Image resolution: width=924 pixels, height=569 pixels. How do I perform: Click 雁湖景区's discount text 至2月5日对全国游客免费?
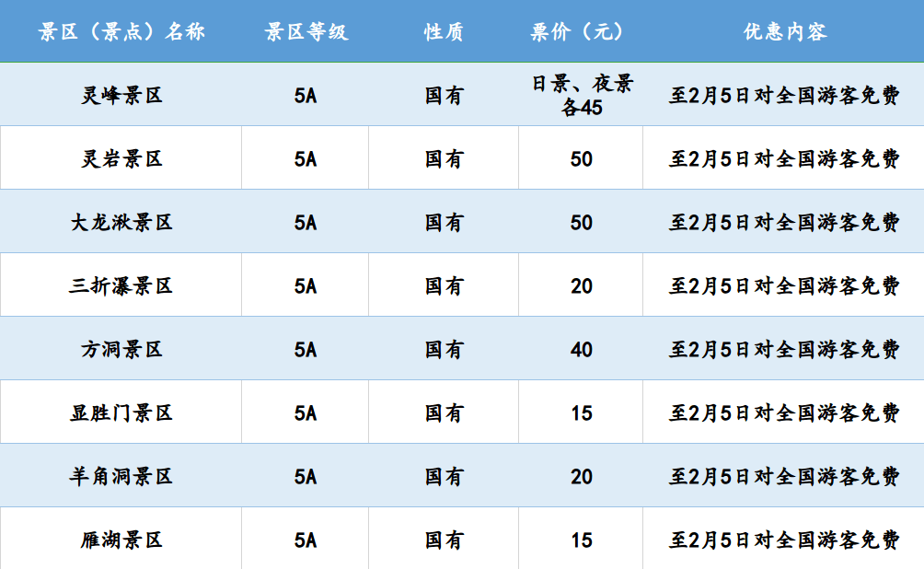[x=784, y=540]
